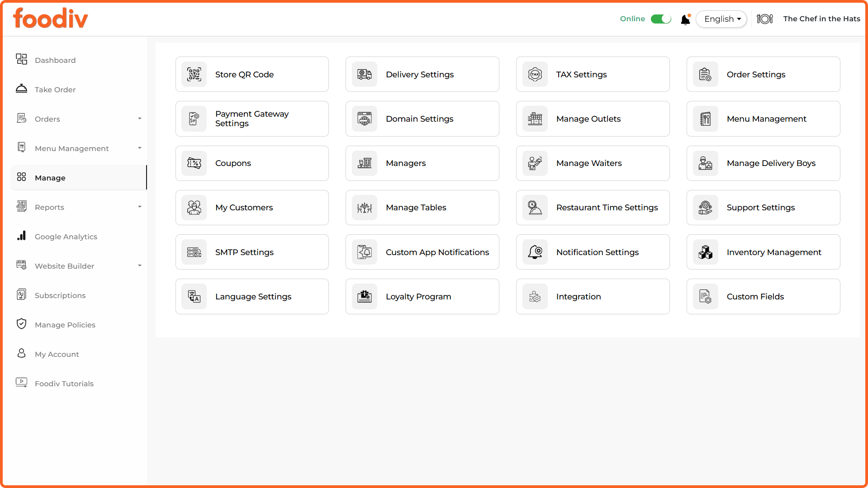Open the Support Settings label
Viewport: 868px width, 488px height.
[761, 208]
